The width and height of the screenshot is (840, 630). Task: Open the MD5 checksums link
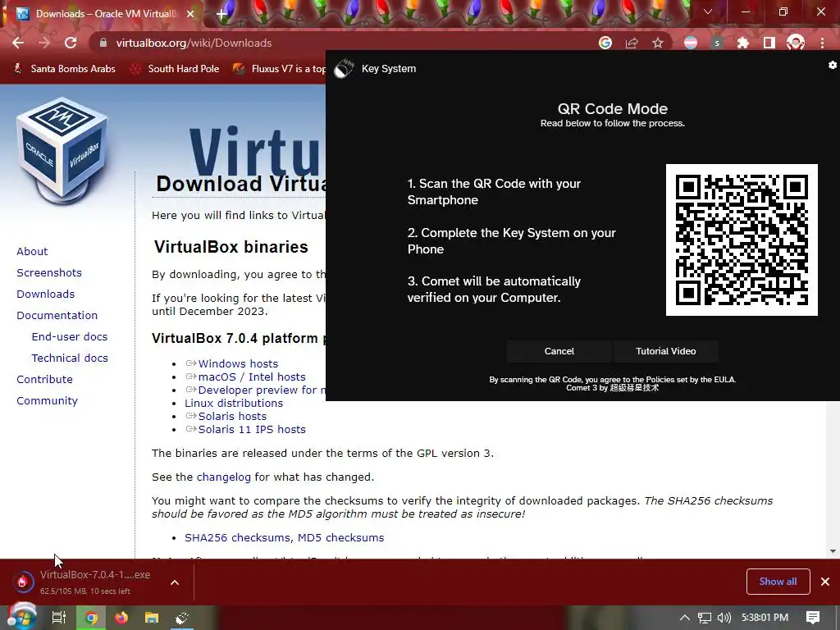tap(340, 538)
